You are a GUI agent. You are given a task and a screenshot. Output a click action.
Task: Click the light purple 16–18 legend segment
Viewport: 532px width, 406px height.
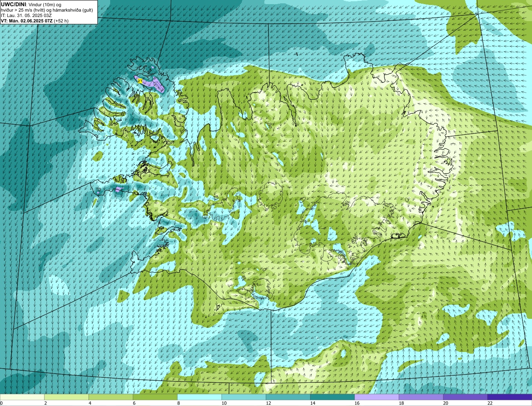click(377, 397)
